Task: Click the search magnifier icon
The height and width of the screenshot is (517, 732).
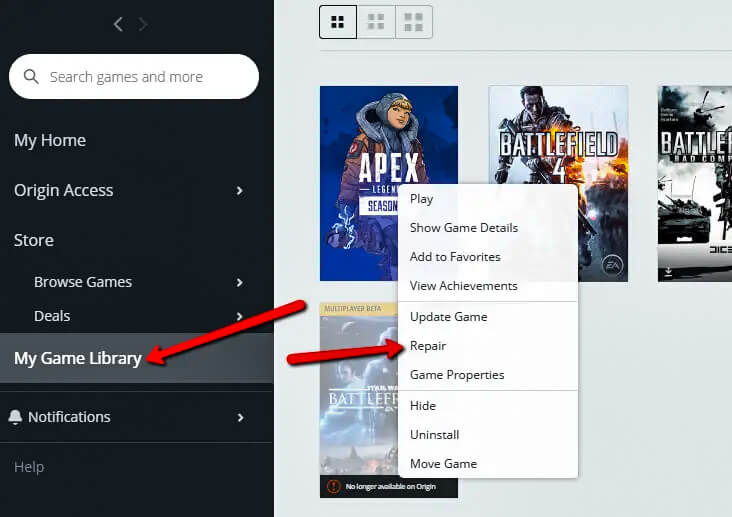Action: (x=31, y=77)
